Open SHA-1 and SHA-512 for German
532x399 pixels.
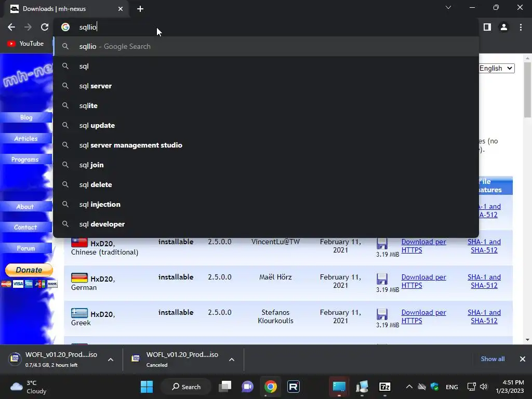[x=484, y=281]
